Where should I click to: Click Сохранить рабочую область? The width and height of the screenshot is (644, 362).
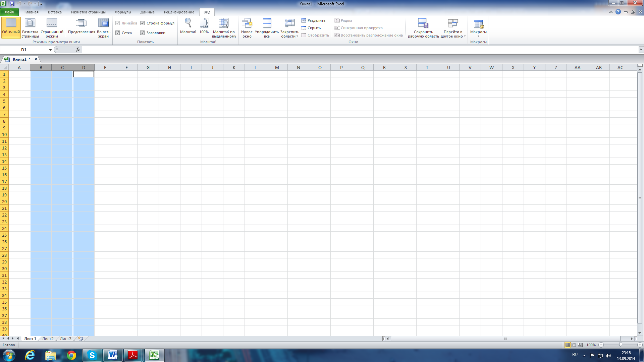(x=423, y=27)
